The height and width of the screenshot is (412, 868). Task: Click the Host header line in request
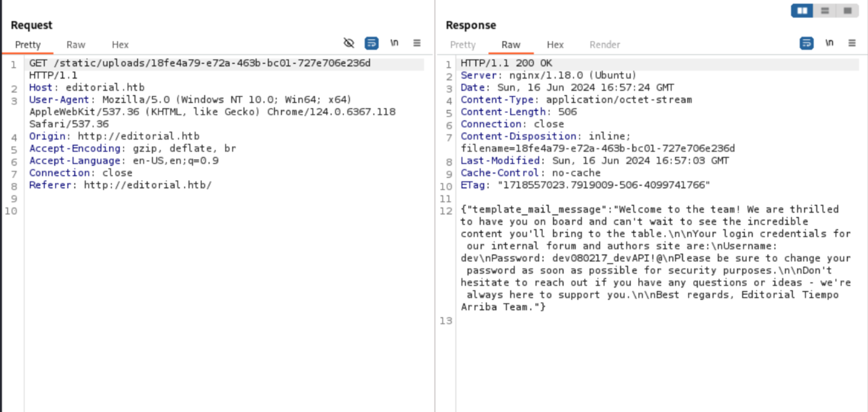coord(87,88)
